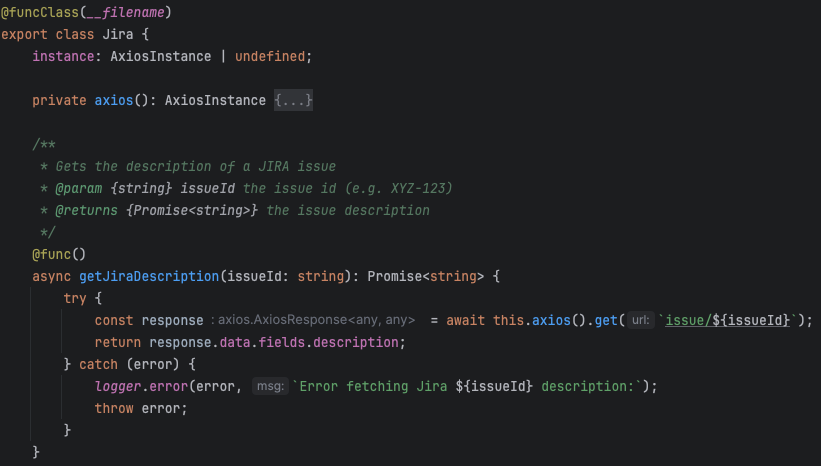The width and height of the screenshot is (821, 466).
Task: Click the fields property in return statement
Action: (x=282, y=342)
